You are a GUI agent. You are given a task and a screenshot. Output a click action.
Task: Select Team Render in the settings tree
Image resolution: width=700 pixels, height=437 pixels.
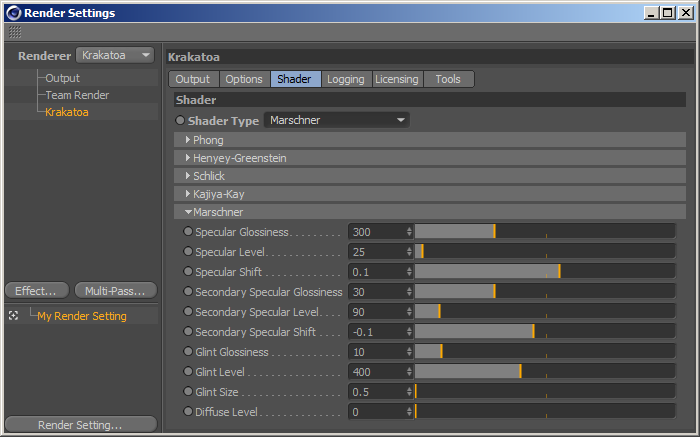click(77, 95)
